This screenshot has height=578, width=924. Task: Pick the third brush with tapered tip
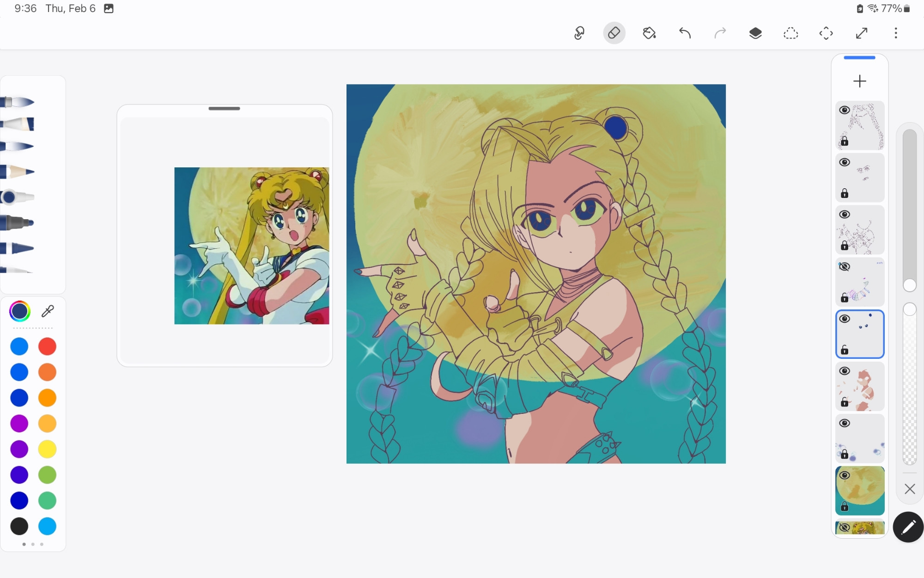(x=18, y=147)
